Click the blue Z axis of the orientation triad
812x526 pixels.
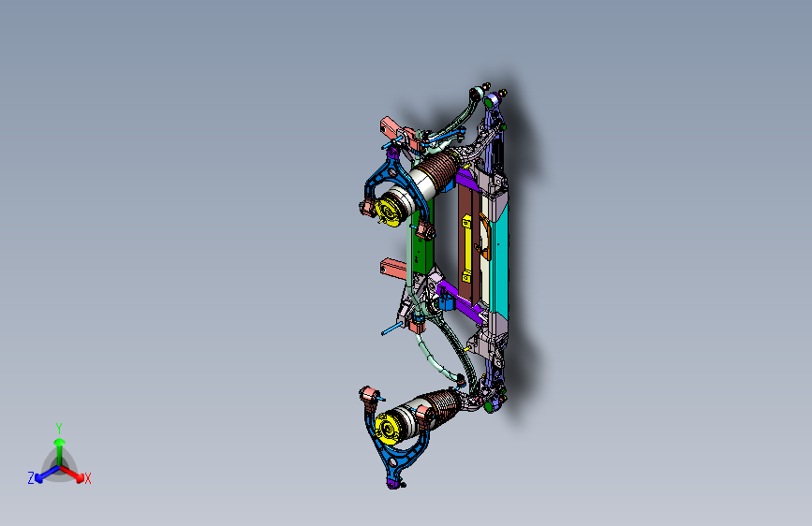click(x=47, y=475)
